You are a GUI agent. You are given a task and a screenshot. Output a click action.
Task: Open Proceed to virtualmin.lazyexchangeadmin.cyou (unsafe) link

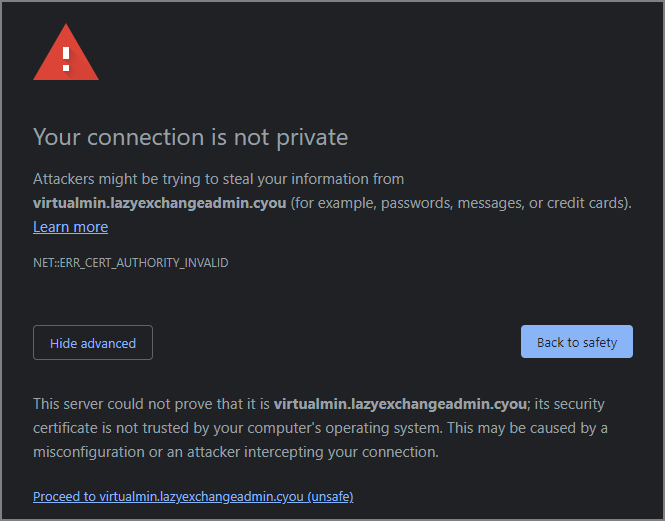coord(193,496)
